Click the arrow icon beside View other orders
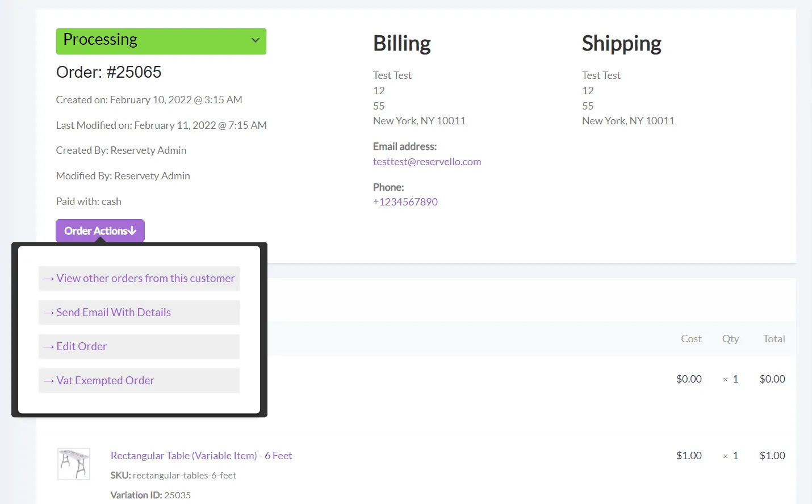Image resolution: width=812 pixels, height=504 pixels. 48,278
